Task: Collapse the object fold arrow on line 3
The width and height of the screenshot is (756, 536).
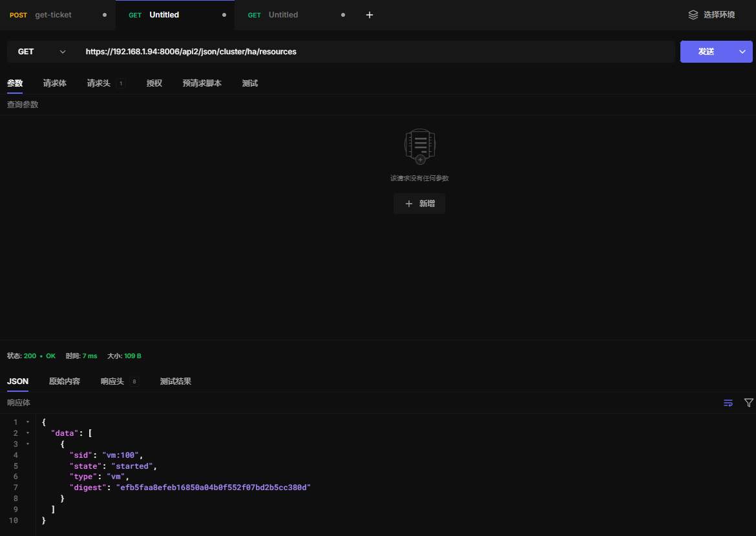Action: pos(27,444)
